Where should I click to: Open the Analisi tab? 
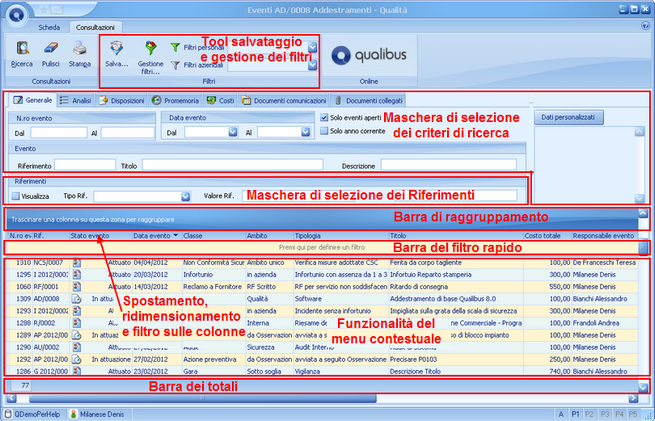click(76, 101)
